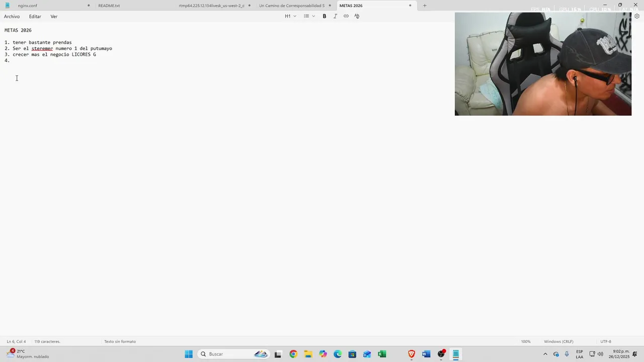This screenshot has height=362, width=644.
Task: Insert a link using the link icon
Action: pyautogui.click(x=346, y=16)
